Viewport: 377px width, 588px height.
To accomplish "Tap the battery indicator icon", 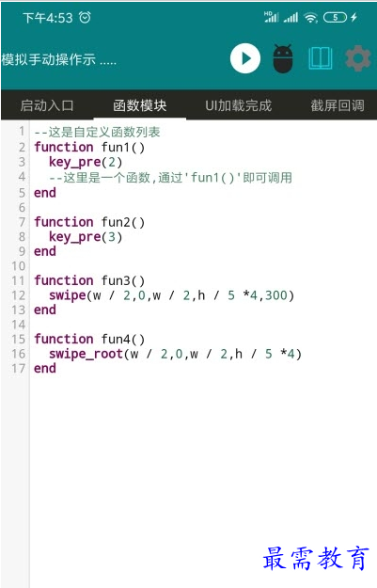I will (x=335, y=17).
